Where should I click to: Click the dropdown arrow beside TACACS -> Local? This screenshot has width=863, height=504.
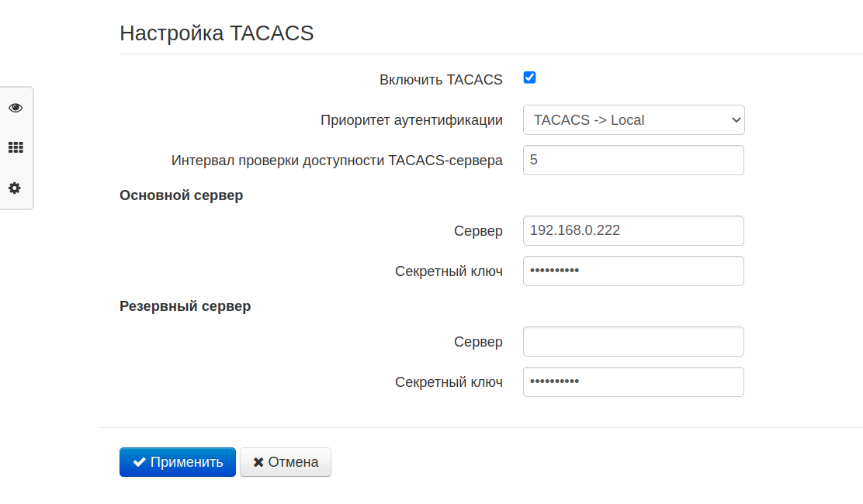(736, 120)
